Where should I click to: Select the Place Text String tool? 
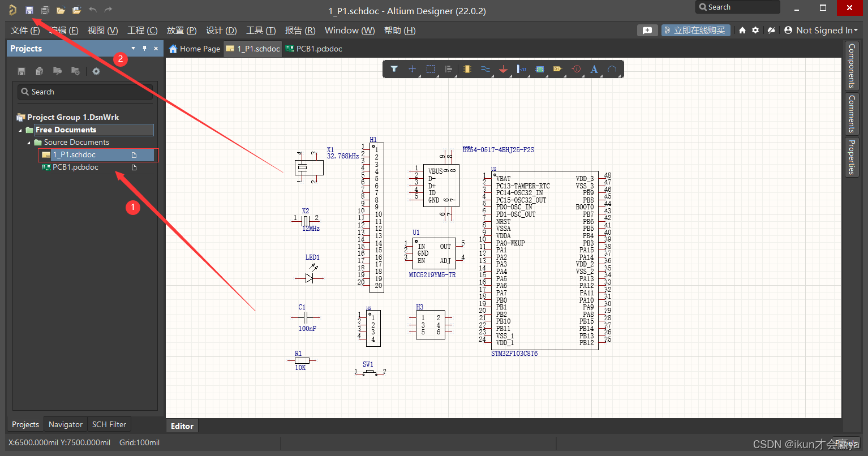point(594,69)
